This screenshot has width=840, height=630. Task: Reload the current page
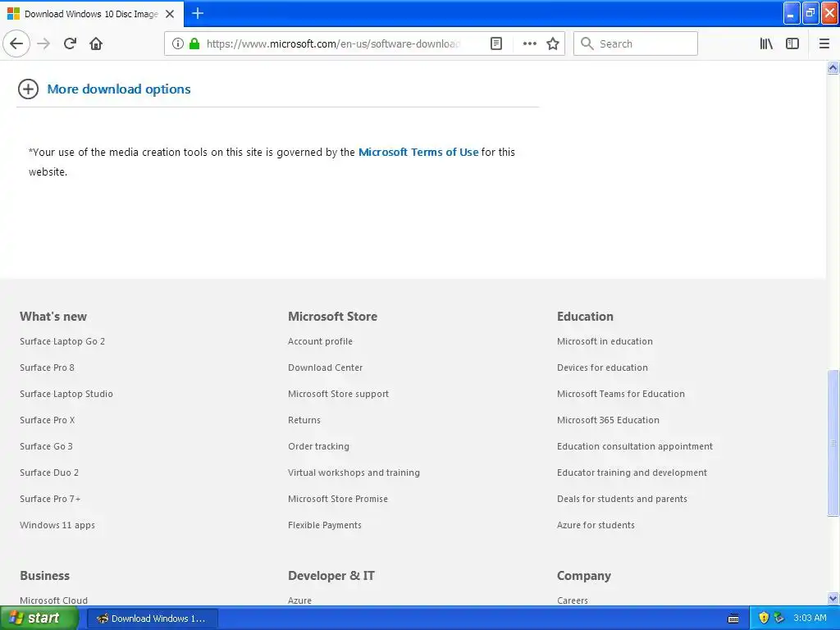(x=70, y=44)
